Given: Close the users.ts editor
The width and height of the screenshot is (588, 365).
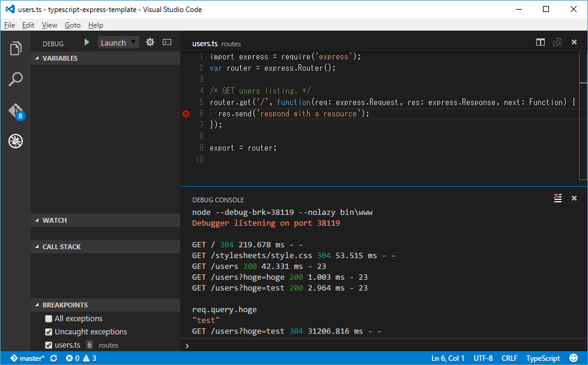Looking at the screenshot, I should coord(574,42).
